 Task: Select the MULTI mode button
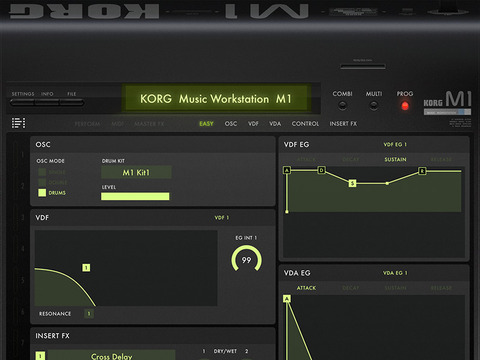click(374, 106)
